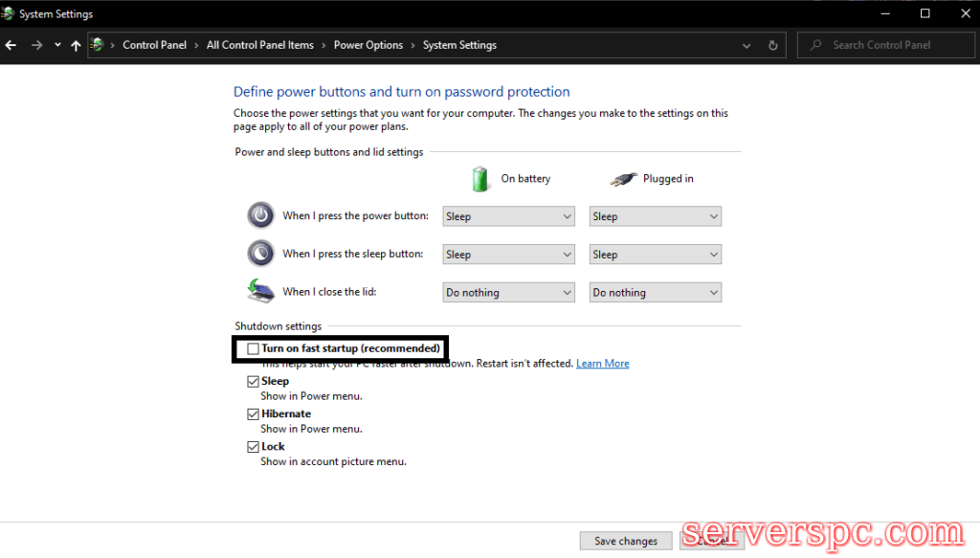
Task: Click the green battery icon
Action: tap(480, 178)
